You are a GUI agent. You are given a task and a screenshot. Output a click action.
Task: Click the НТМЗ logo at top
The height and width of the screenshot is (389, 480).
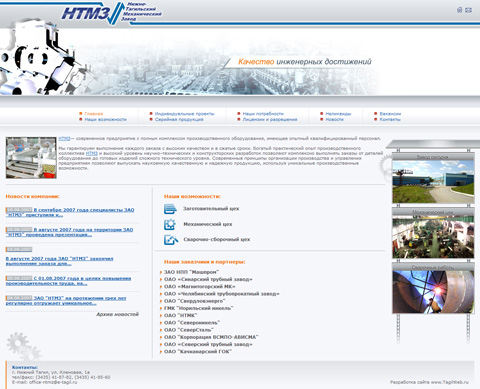coord(112,13)
